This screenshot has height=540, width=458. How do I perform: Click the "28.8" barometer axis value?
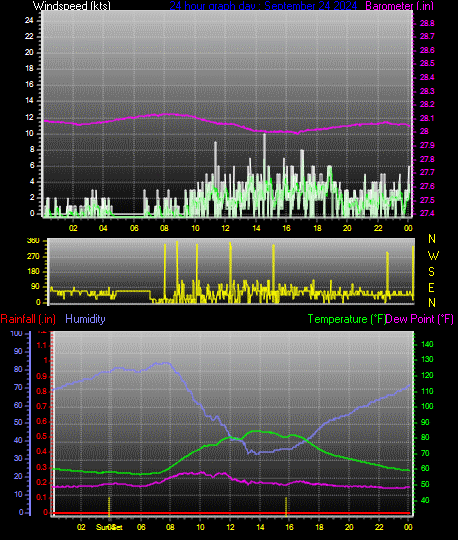pos(427,23)
